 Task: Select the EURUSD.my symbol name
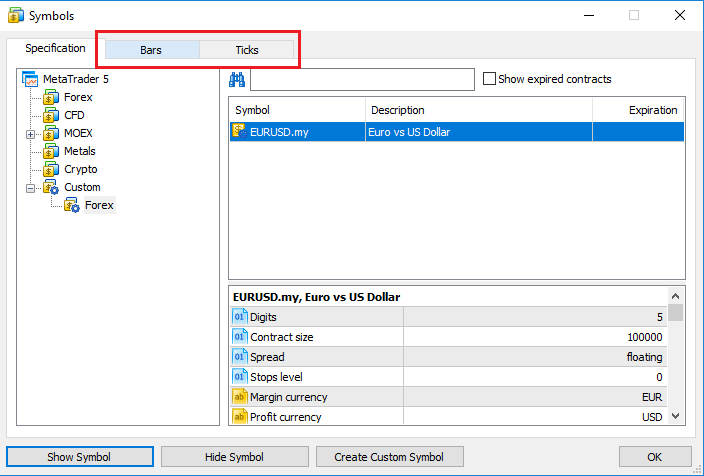[x=279, y=132]
